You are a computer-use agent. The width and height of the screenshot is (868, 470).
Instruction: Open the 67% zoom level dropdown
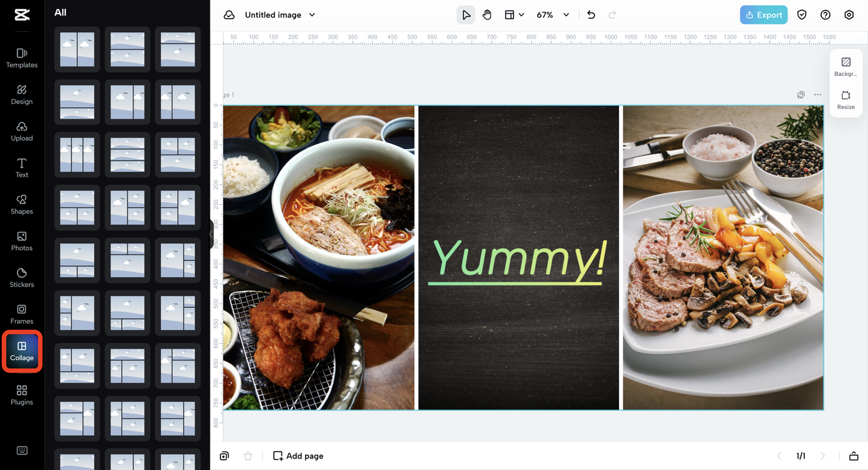click(x=553, y=15)
